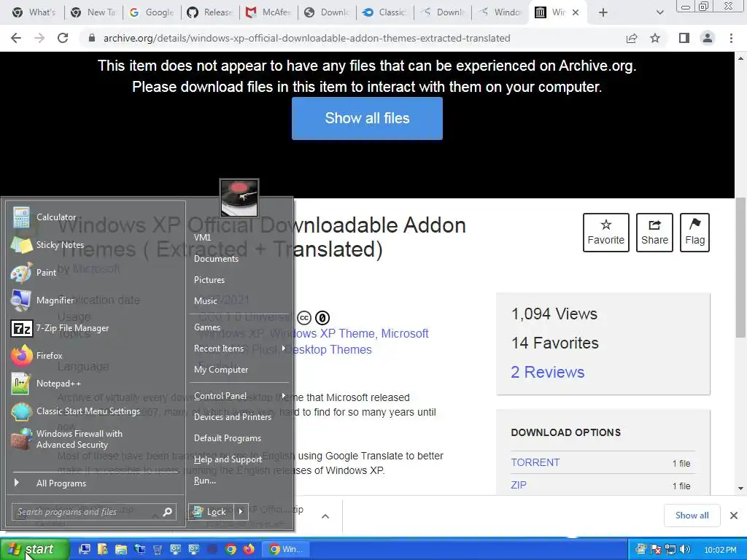This screenshot has height=560, width=747.
Task: Open My Computer from the start menu
Action: pos(239,369)
